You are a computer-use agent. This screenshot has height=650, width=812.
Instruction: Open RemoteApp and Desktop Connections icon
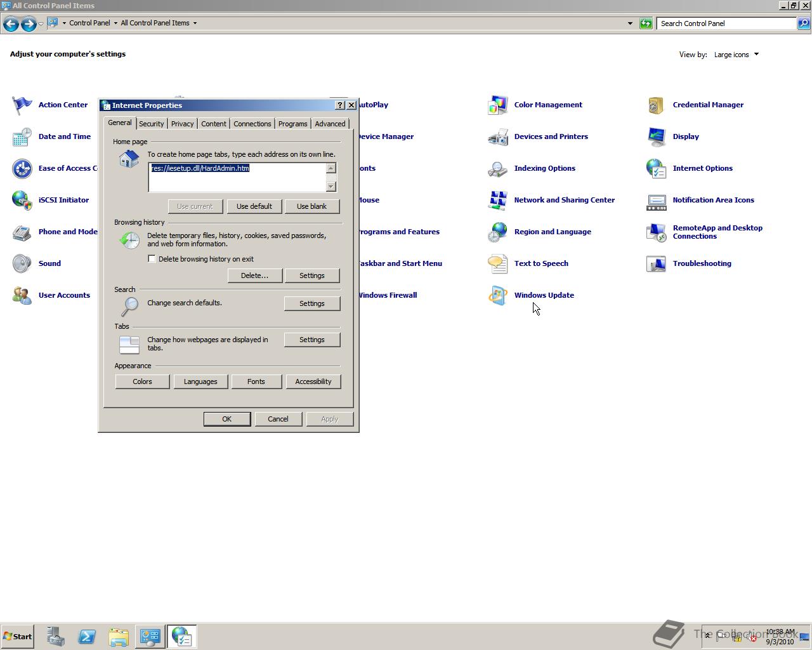[x=657, y=232]
